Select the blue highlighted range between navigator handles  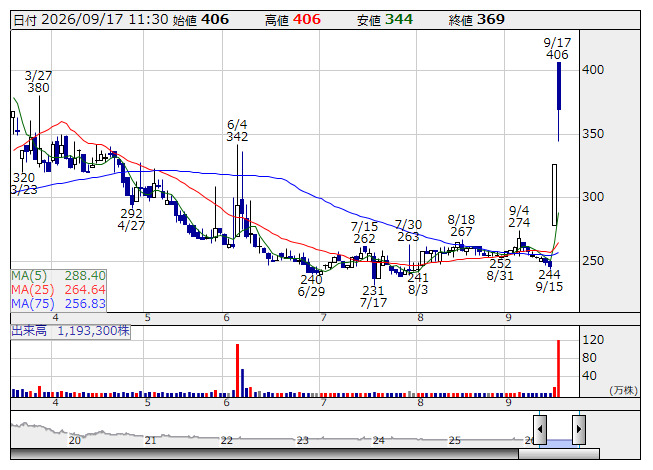tap(559, 442)
